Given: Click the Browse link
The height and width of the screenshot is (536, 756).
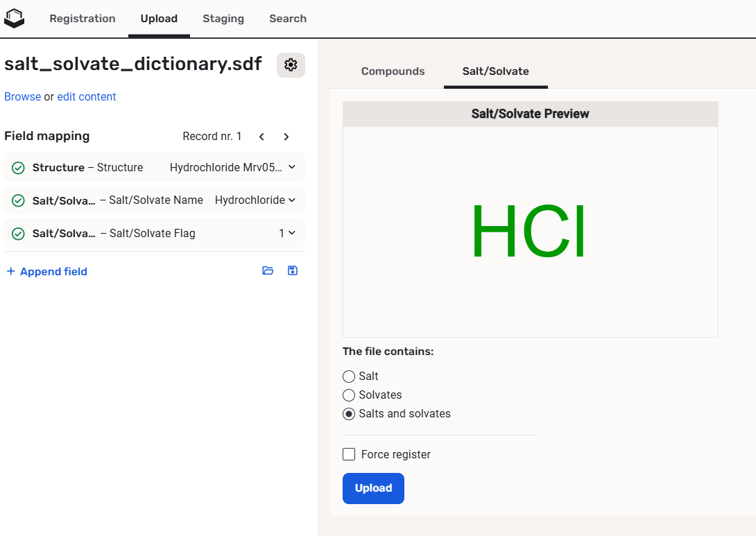Looking at the screenshot, I should (x=22, y=97).
